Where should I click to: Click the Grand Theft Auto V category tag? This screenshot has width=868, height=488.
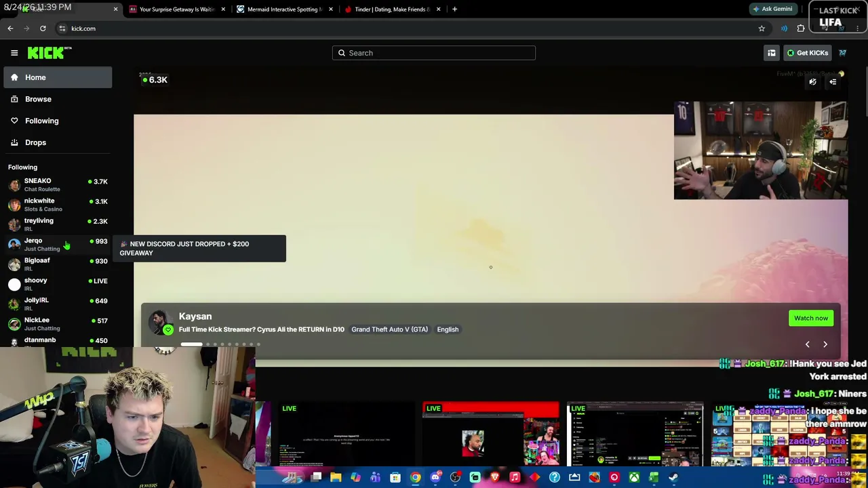(389, 329)
